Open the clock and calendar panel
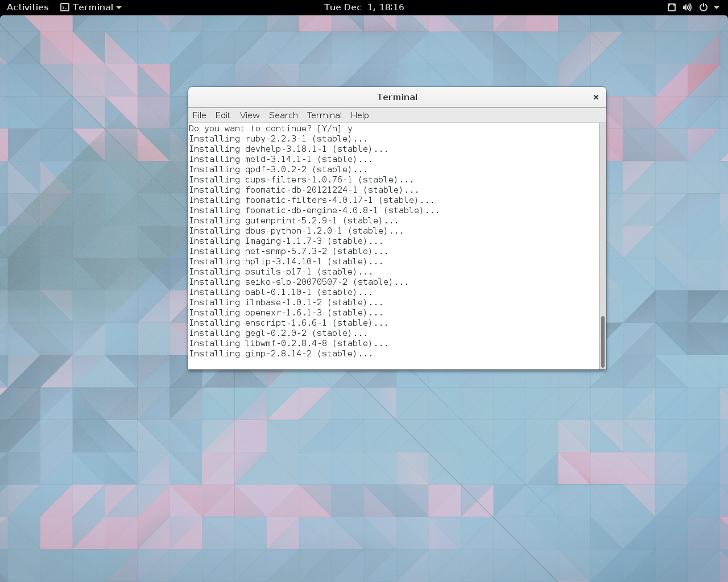Image resolution: width=728 pixels, height=582 pixels. [364, 7]
